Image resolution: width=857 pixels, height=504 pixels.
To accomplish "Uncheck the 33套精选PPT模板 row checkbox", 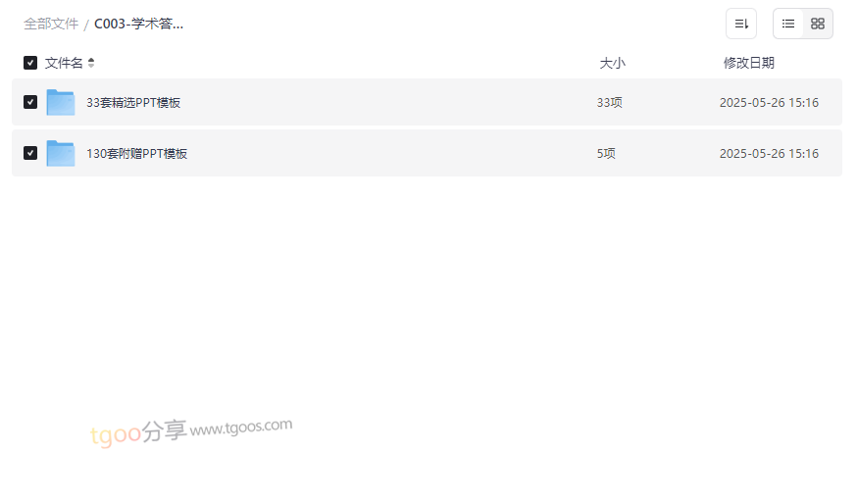I will tap(30, 102).
